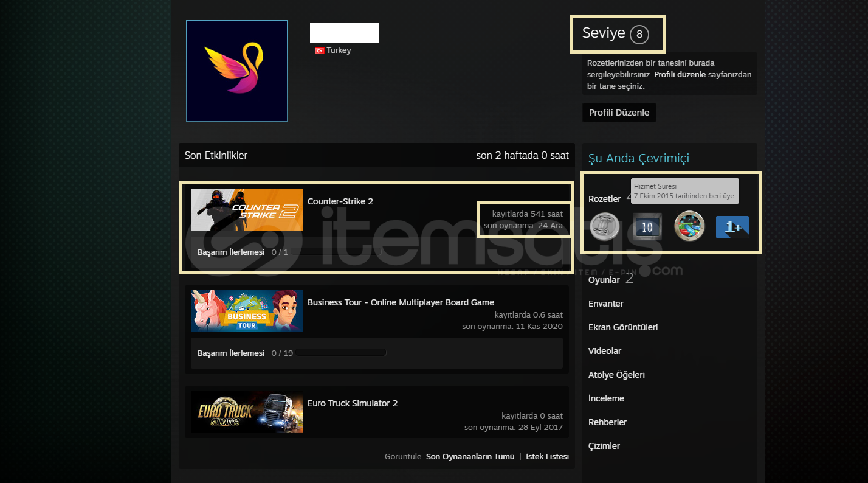
Task: Follow the inline 'Profili düzenle' link in the badge hint
Action: tap(680, 75)
